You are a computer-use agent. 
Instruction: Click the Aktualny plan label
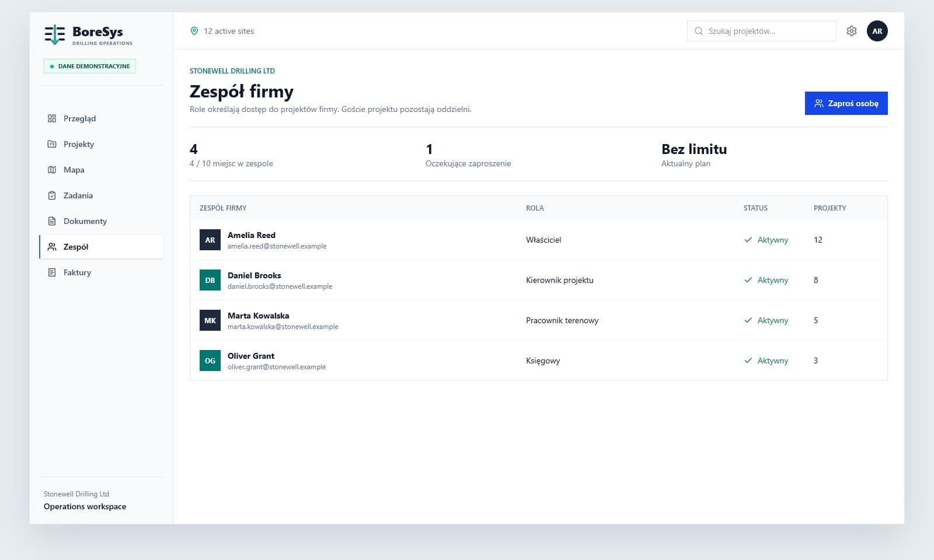tap(686, 163)
